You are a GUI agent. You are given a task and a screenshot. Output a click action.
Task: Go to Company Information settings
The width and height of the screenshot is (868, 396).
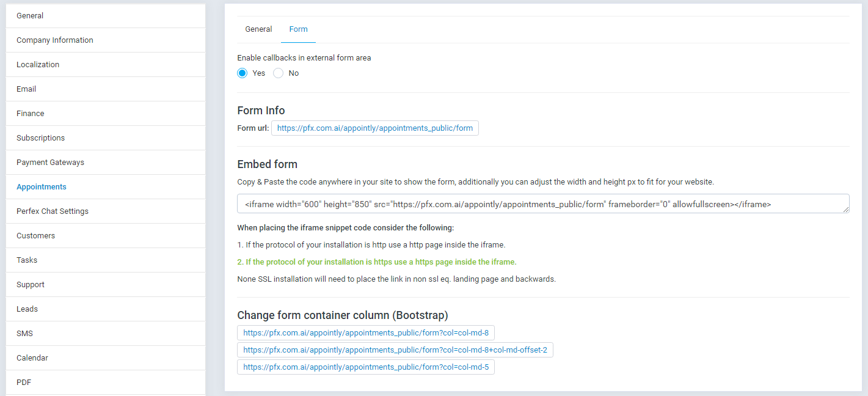pos(55,40)
